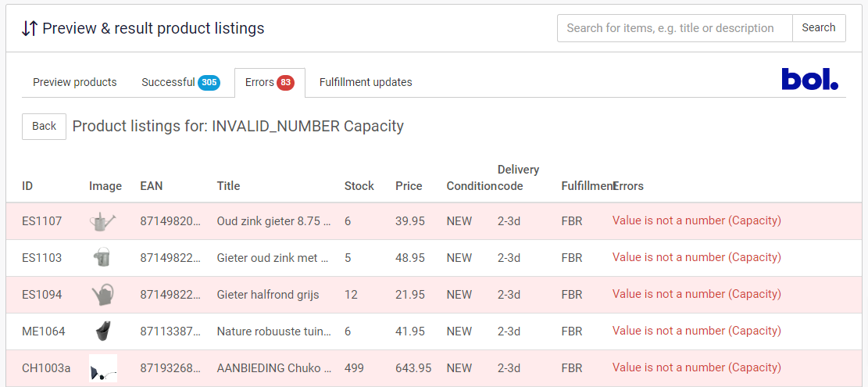The image size is (868, 387).
Task: Click the sort arrows icon beside the heading
Action: [30, 29]
